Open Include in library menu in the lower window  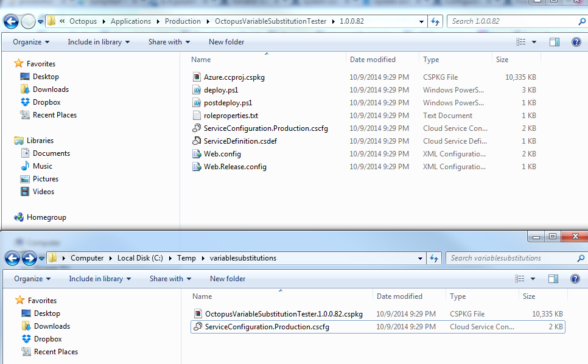coord(100,279)
